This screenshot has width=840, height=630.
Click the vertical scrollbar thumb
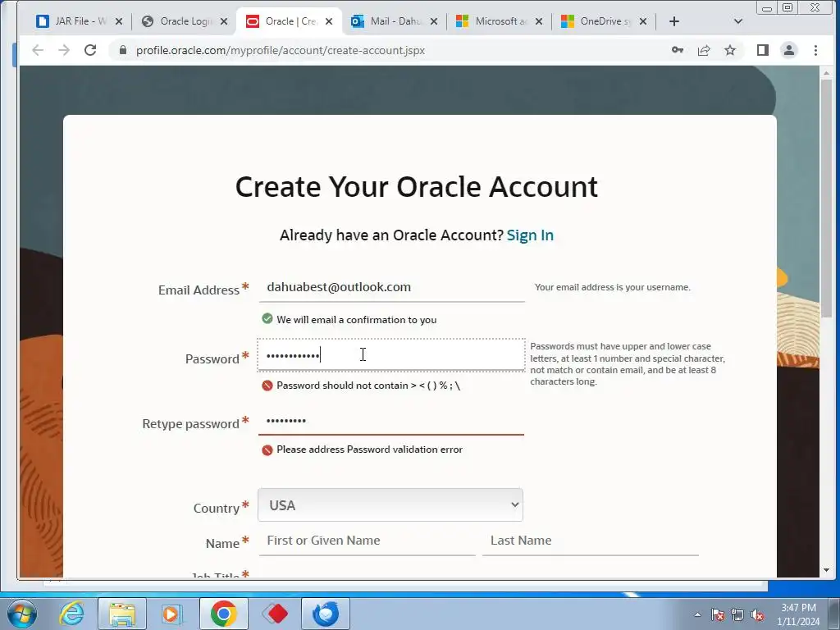point(826,197)
